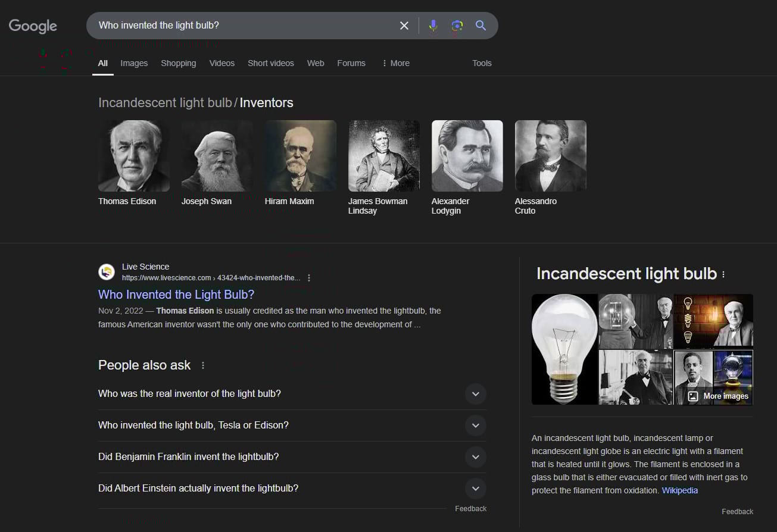Open Google Lens image search
777x532 pixels.
point(456,26)
